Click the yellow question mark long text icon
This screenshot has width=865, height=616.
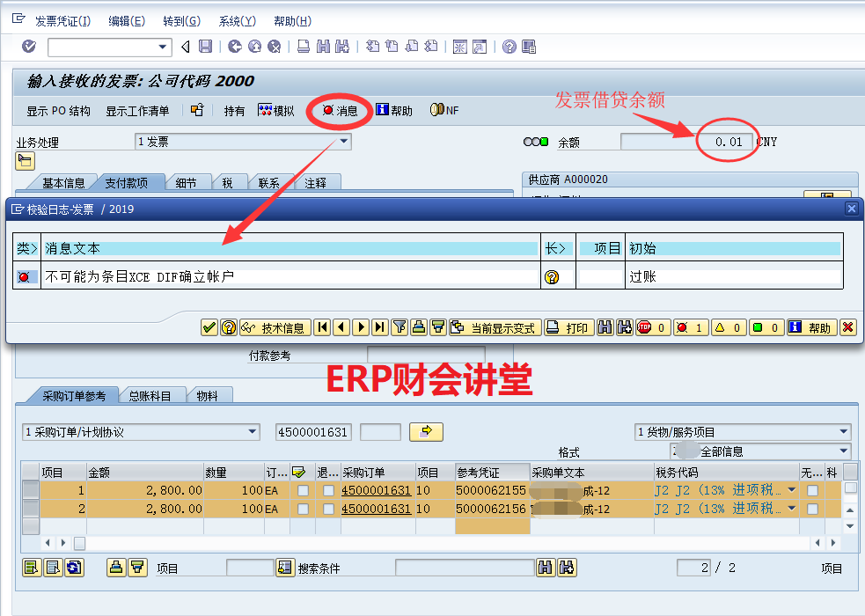(x=552, y=276)
